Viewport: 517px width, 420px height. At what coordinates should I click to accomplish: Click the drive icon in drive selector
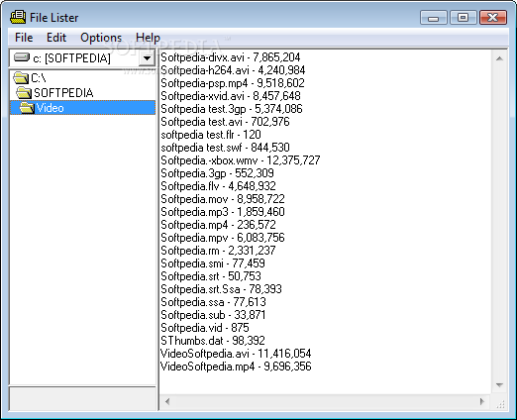click(x=22, y=57)
